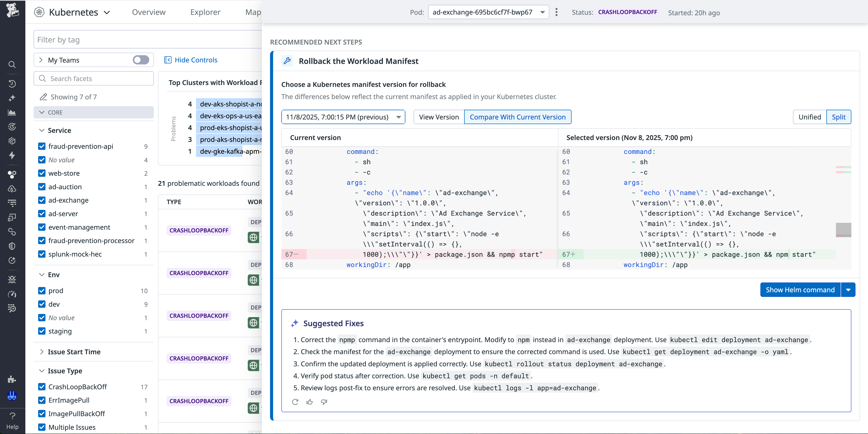Open the three-dot menu beside pod selector
868x434 pixels.
click(x=556, y=12)
